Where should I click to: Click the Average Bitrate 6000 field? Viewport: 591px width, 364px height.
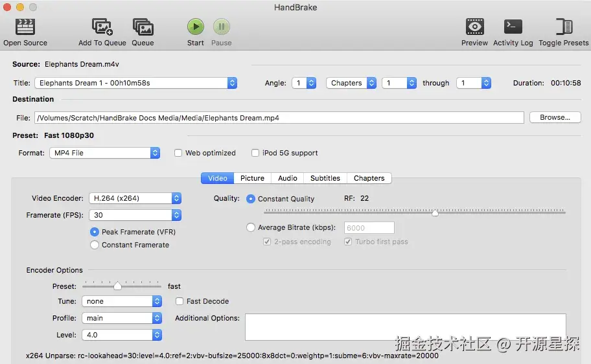[369, 227]
